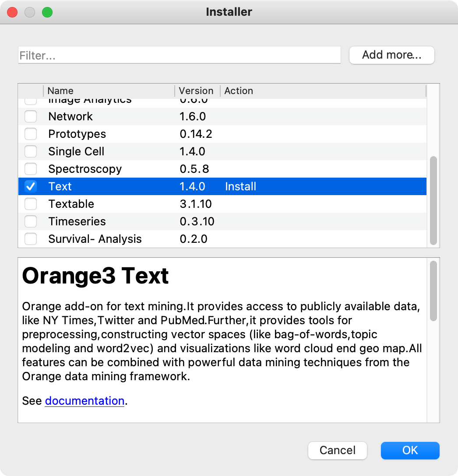This screenshot has height=476, width=458.
Task: Sort add-ons by Name column header
Action: point(109,91)
